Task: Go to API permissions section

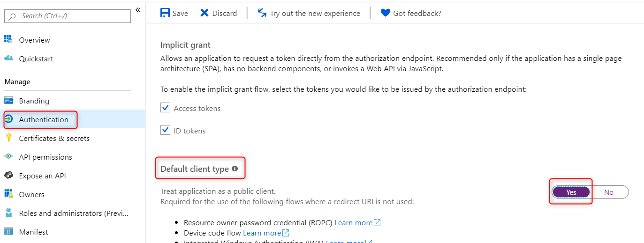Action: 45,157
